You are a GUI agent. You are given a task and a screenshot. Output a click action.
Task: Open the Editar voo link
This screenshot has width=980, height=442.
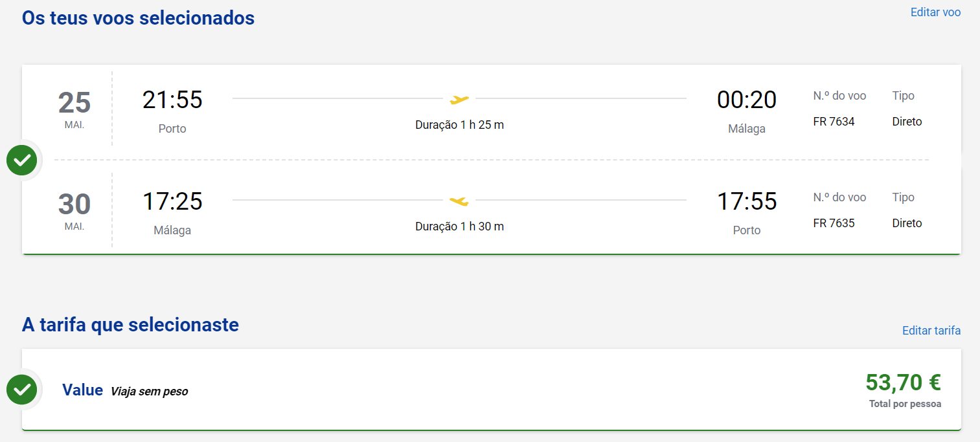click(935, 12)
